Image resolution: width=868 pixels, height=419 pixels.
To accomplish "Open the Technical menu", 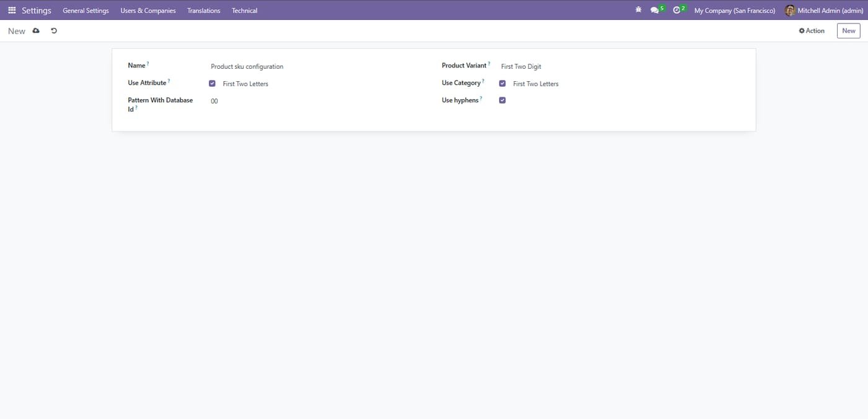I will 244,11.
